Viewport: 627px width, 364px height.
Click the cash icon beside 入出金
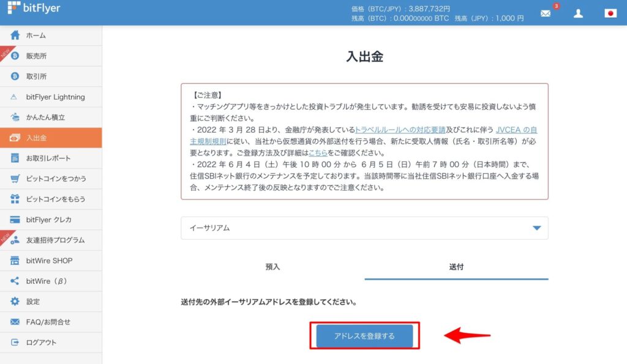[x=15, y=138]
